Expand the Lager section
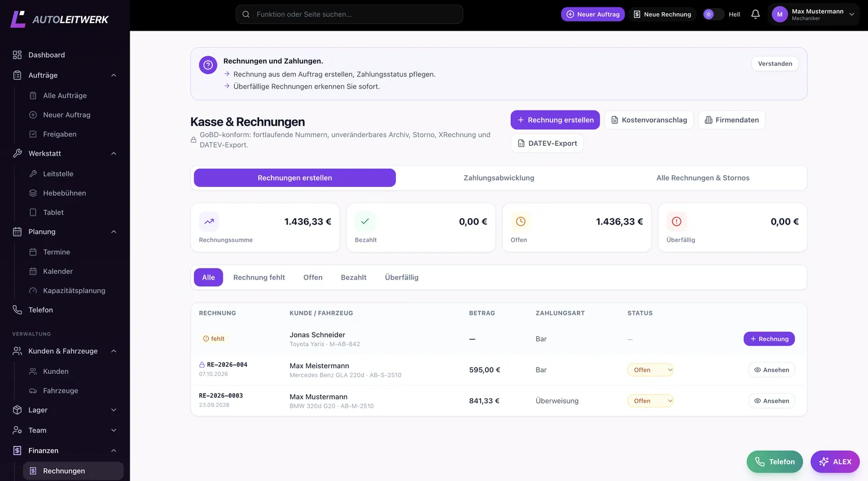 [113, 410]
